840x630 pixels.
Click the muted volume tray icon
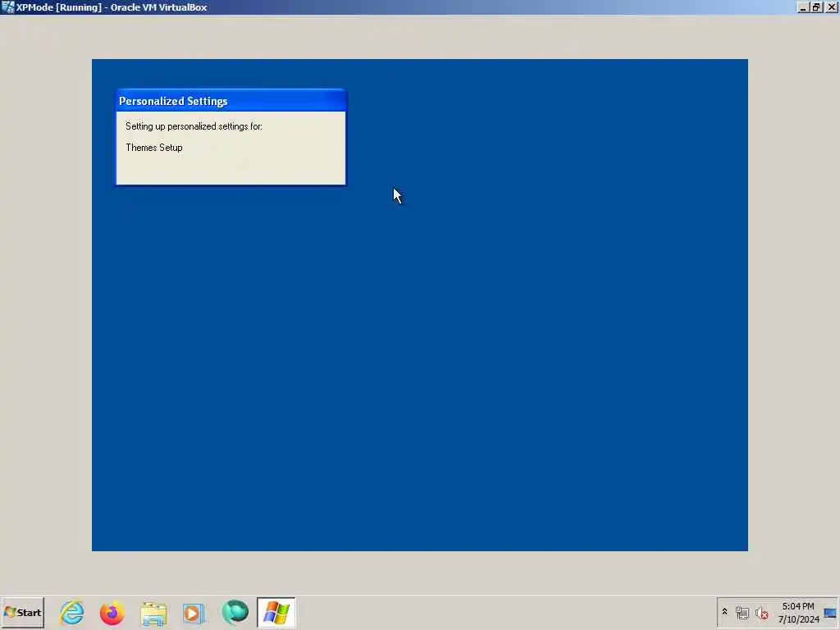click(x=761, y=613)
